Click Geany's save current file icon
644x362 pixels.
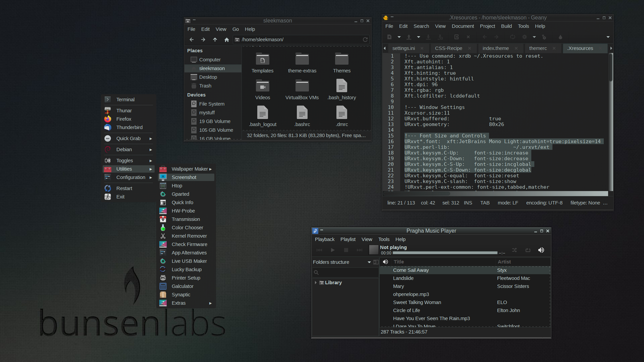coord(428,37)
